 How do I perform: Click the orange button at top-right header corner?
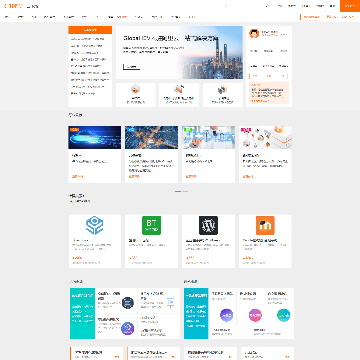click(350, 6)
